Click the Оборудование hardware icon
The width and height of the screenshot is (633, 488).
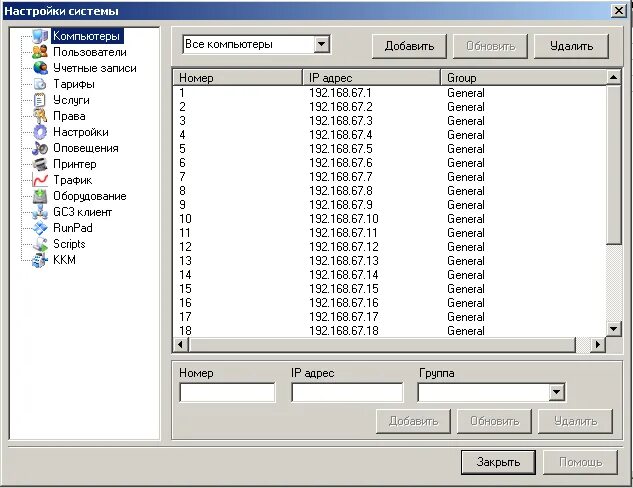40,196
